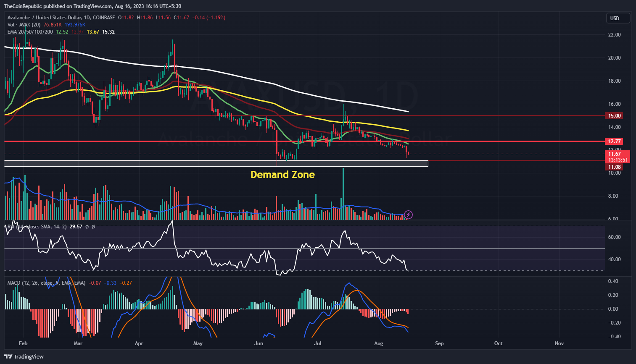
Task: Click the 22.00 price axis tick
Action: click(x=615, y=35)
